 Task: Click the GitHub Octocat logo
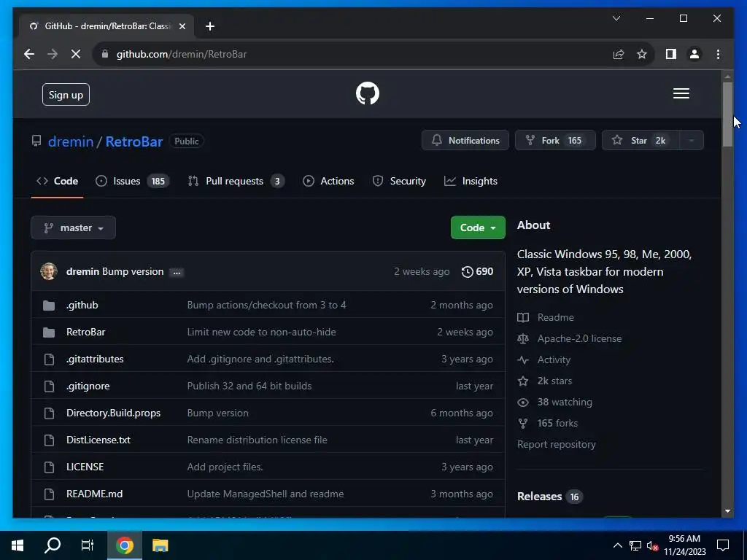point(368,93)
